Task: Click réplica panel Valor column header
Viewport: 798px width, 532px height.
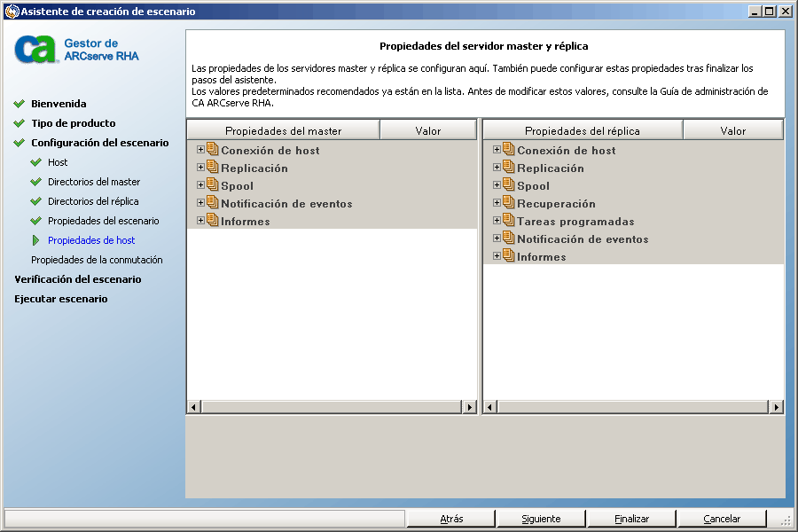Action: click(x=733, y=131)
